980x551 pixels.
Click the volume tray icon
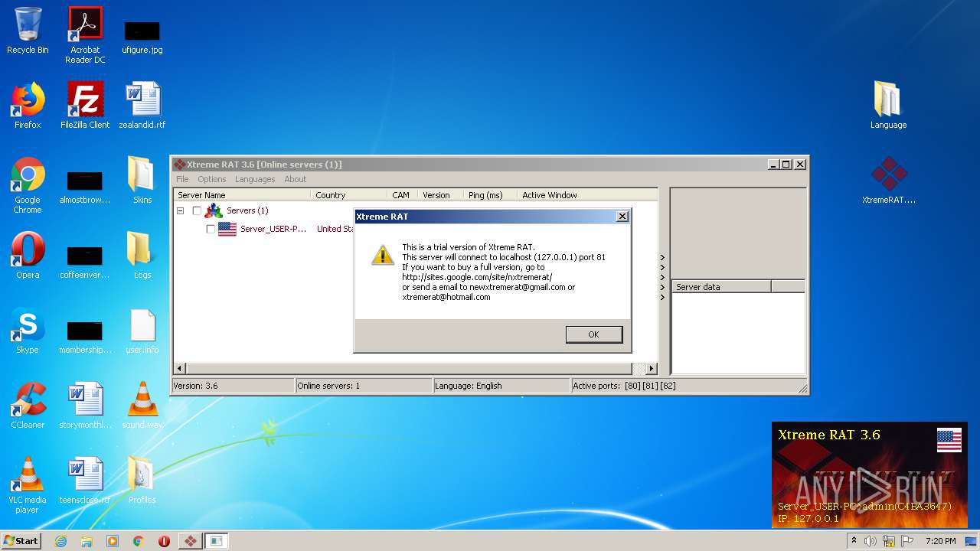871,541
